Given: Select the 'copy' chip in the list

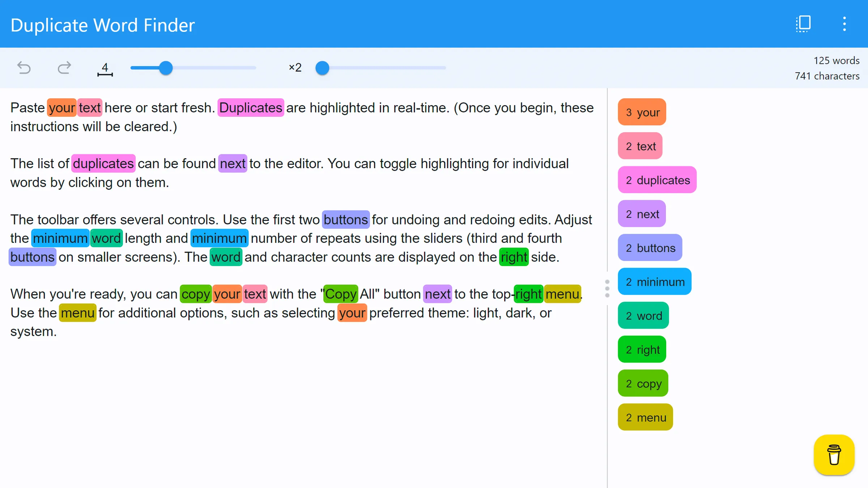Looking at the screenshot, I should click(x=643, y=383).
